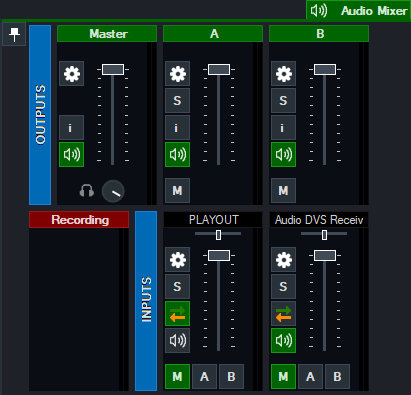Click the headphones icon on Master
The height and width of the screenshot is (395, 411).
tap(87, 191)
